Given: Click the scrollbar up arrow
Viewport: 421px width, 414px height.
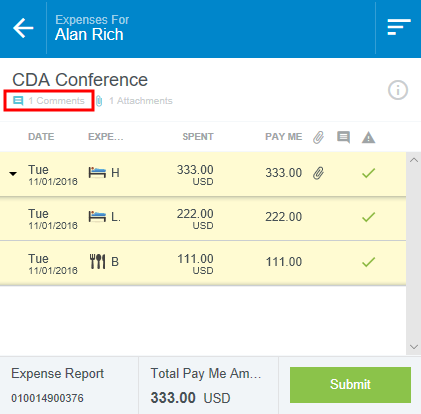Looking at the screenshot, I should [x=414, y=160].
